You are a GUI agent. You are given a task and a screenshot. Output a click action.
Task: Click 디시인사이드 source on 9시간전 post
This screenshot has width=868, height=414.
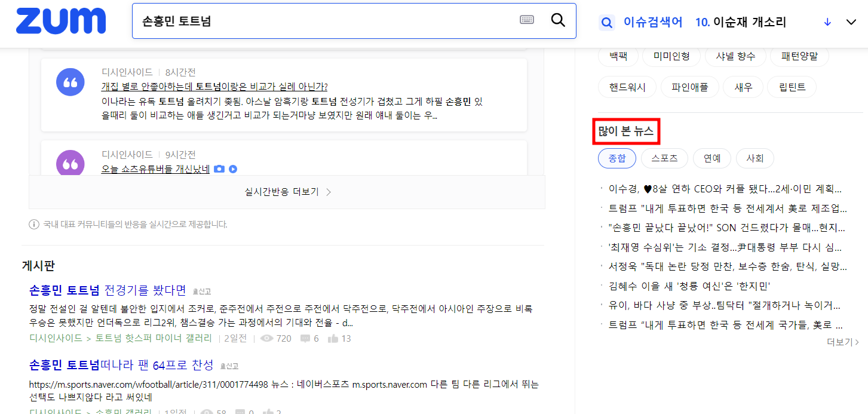click(127, 155)
